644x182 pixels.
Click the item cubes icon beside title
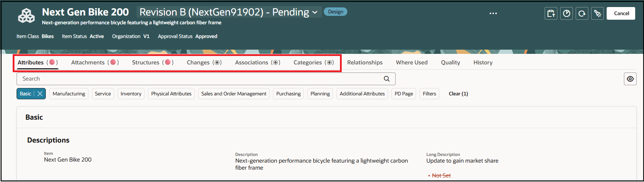tap(26, 16)
